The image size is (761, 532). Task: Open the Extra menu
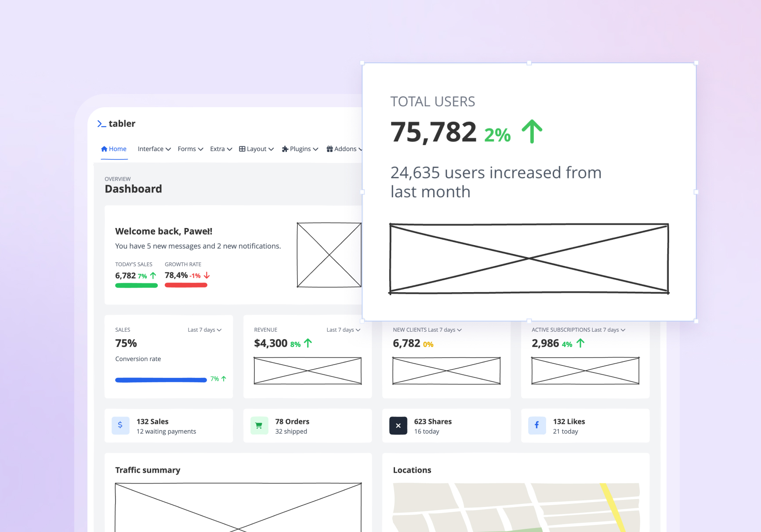(x=221, y=149)
